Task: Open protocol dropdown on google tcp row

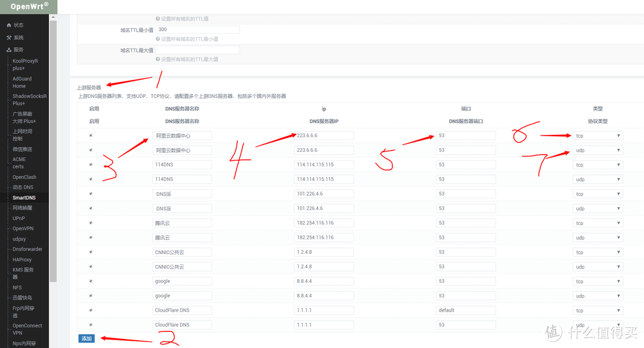Action: [598, 281]
